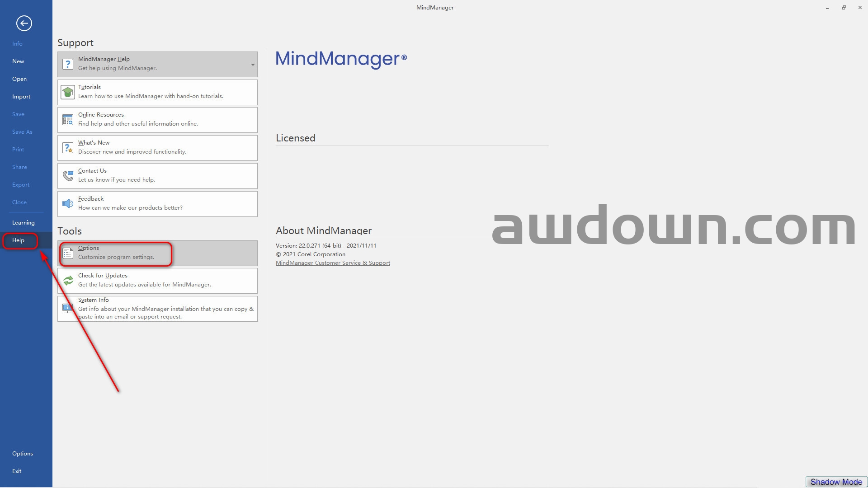
Task: Click the Feedback megaphone icon
Action: 68,204
